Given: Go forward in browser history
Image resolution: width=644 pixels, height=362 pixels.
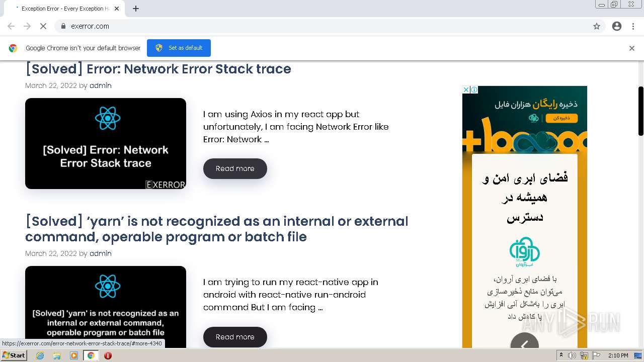Looking at the screenshot, I should coord(27,26).
